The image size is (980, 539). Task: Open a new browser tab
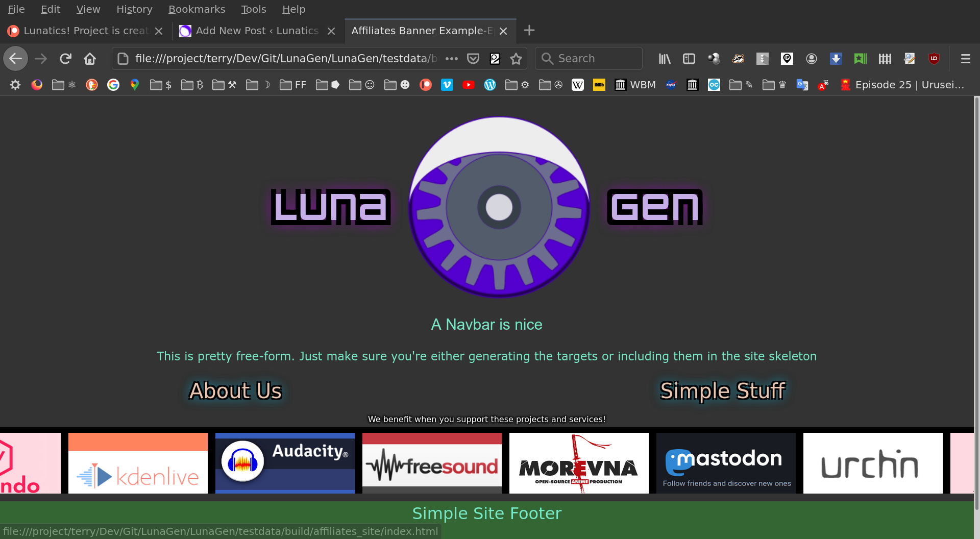(x=529, y=31)
